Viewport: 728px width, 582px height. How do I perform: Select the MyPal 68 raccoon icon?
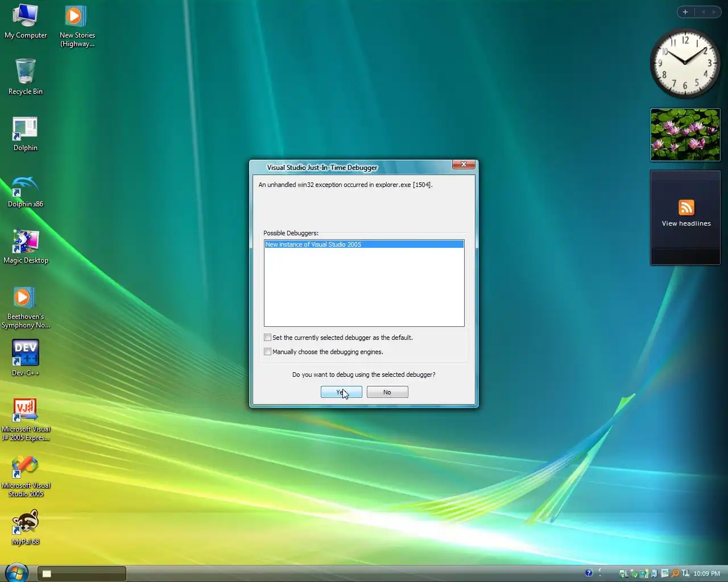[25, 527]
